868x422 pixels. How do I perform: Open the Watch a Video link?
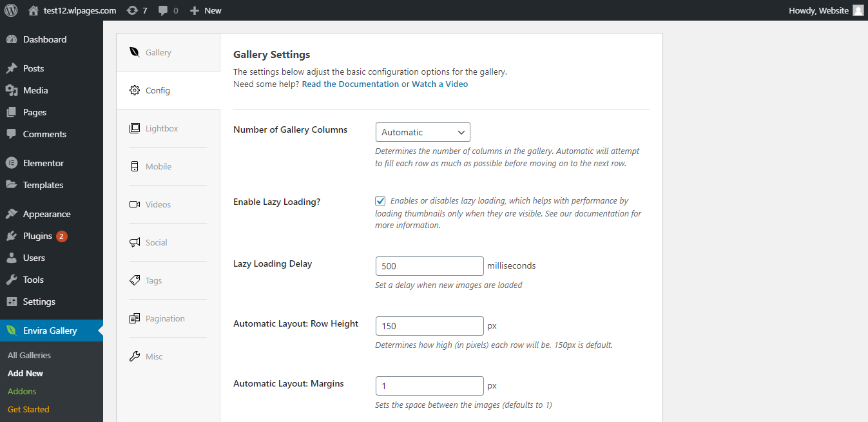[440, 84]
